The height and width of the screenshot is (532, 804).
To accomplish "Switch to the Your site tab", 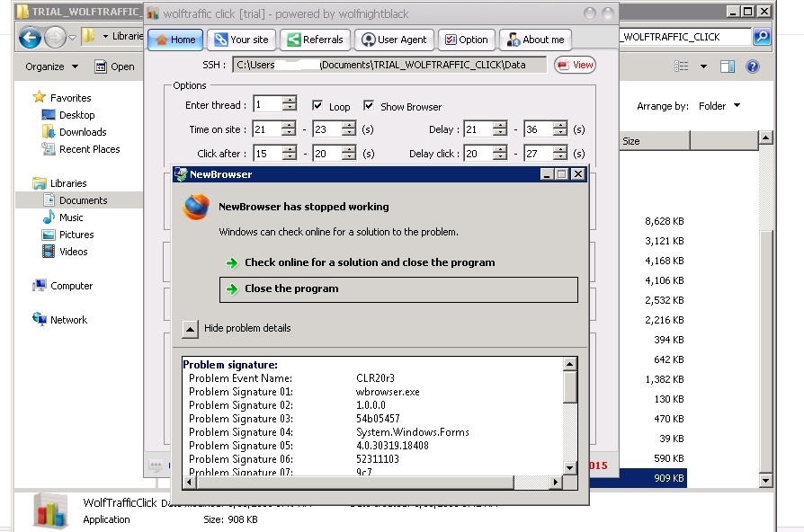I will (x=242, y=40).
